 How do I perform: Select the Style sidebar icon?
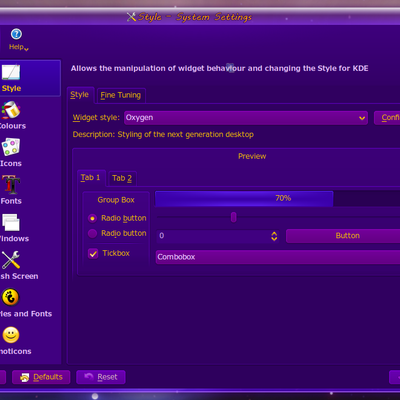click(x=11, y=72)
